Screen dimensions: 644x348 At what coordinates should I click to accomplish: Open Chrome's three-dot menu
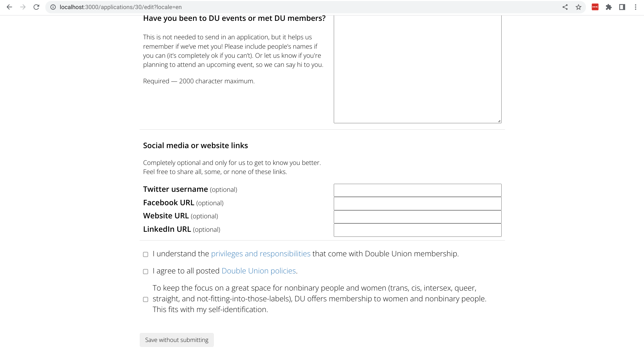click(636, 7)
